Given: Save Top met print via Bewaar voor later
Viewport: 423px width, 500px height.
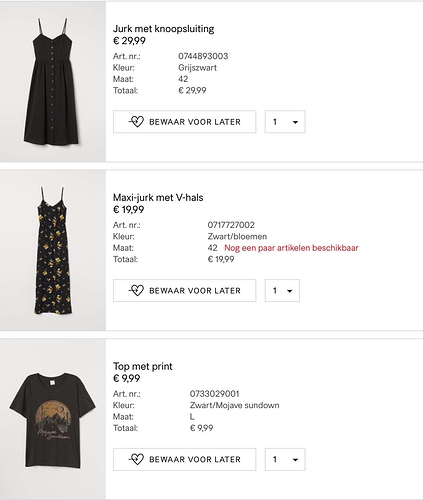Looking at the screenshot, I should click(x=185, y=459).
